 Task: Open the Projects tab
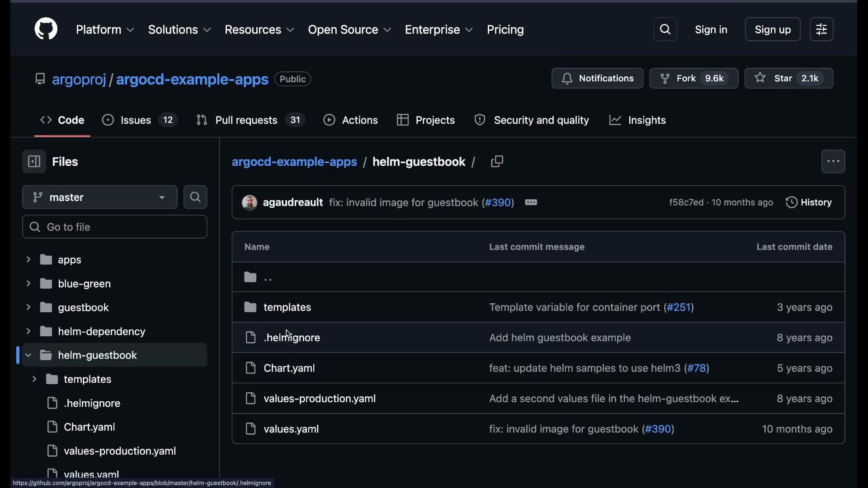pos(426,120)
